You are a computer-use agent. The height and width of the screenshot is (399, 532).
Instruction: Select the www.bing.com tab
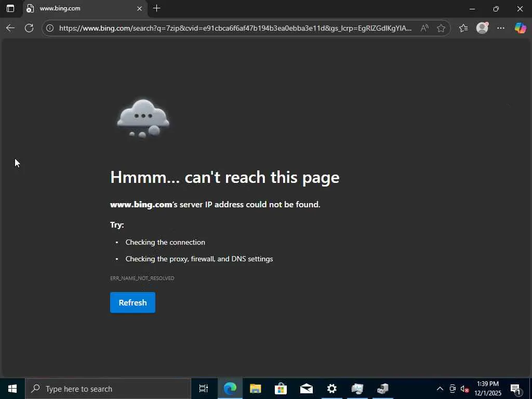pos(85,8)
